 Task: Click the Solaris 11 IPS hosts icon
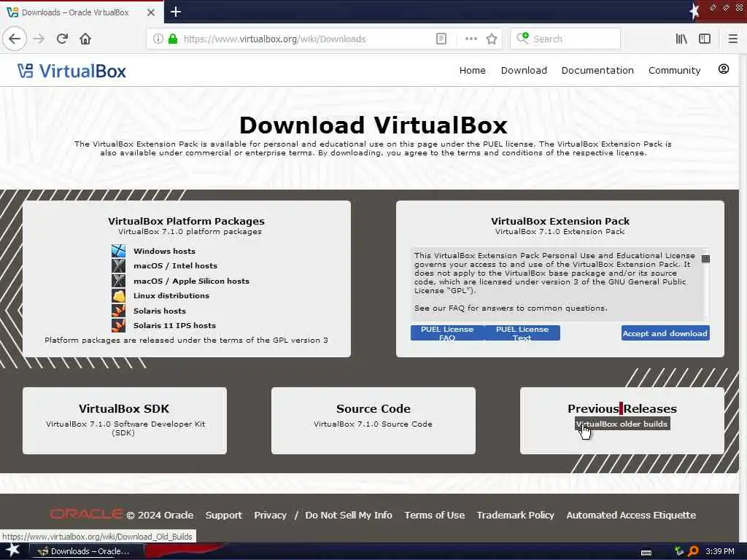coord(118,325)
